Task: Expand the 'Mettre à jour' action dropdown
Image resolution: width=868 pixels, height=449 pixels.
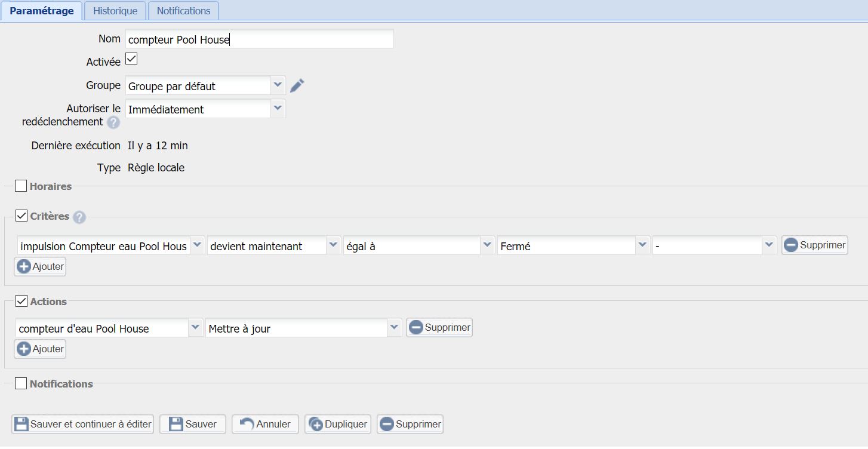Action: pyautogui.click(x=393, y=328)
